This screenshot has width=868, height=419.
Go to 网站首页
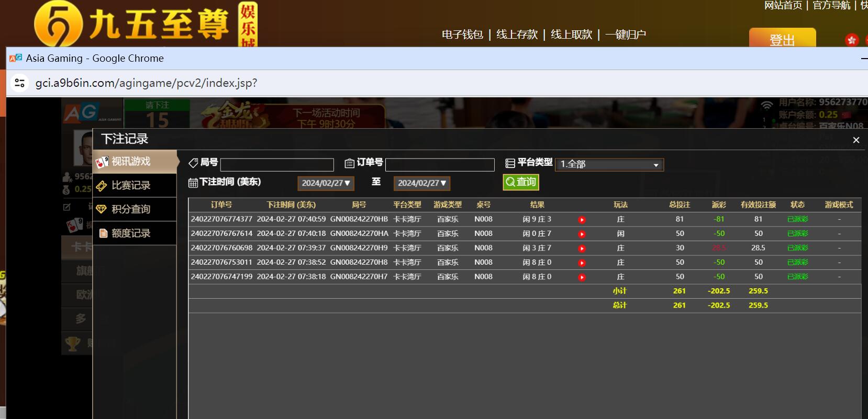pyautogui.click(x=783, y=5)
